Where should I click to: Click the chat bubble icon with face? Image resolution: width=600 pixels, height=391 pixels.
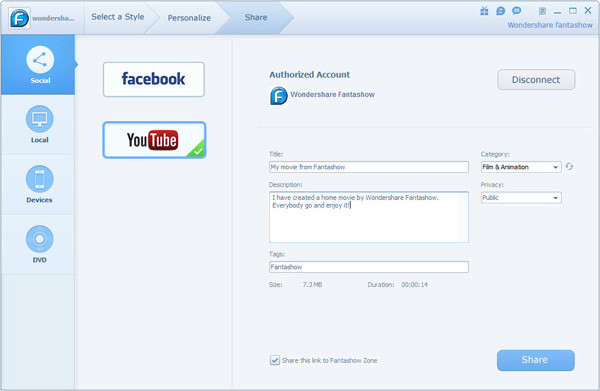501,11
